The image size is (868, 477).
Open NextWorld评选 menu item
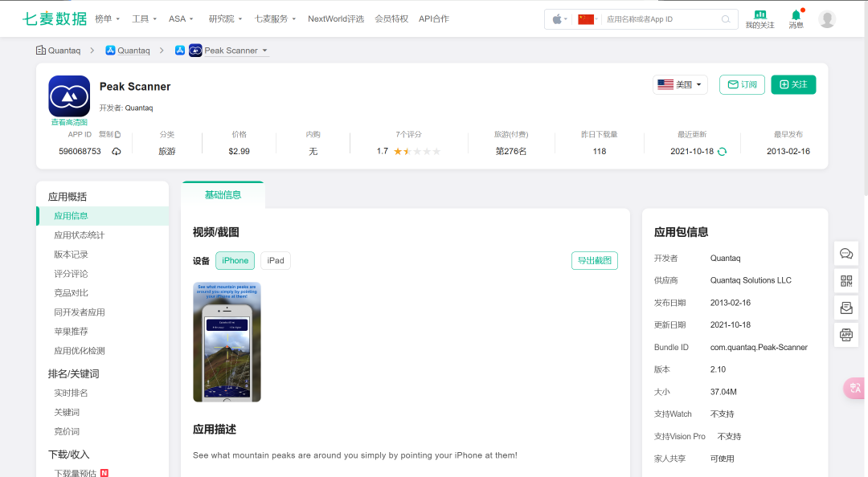(336, 18)
